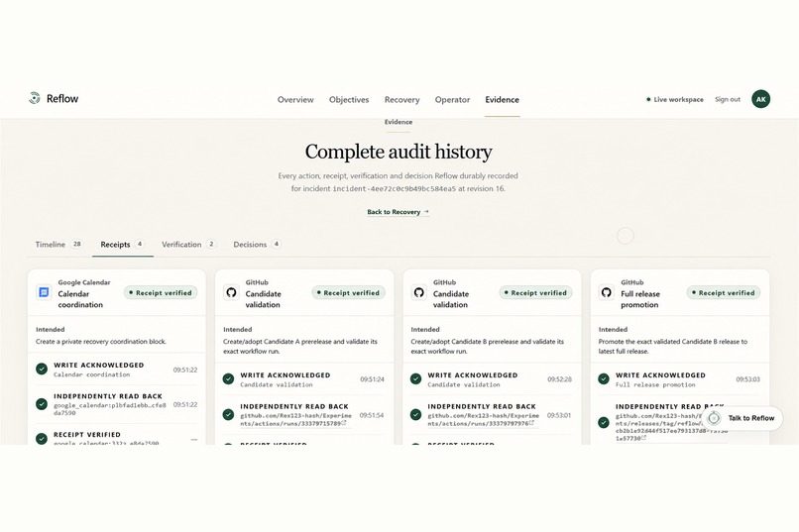Open the AK user avatar

[760, 99]
